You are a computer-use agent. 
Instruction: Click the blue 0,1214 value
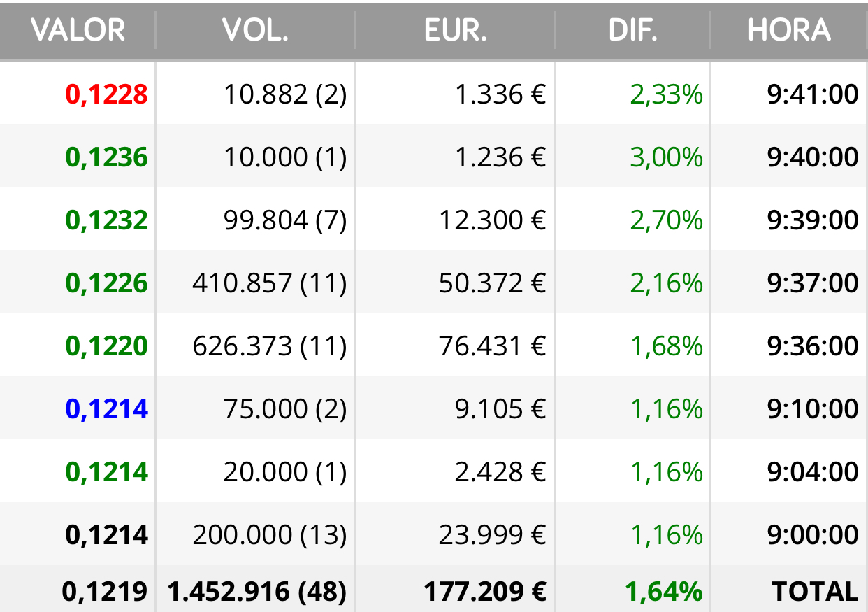pyautogui.click(x=107, y=408)
